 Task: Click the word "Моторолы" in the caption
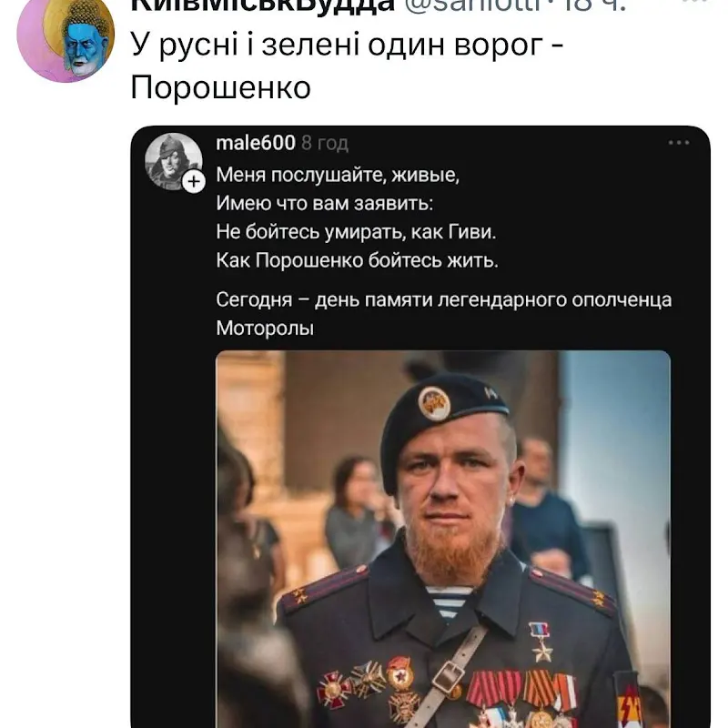click(x=265, y=329)
